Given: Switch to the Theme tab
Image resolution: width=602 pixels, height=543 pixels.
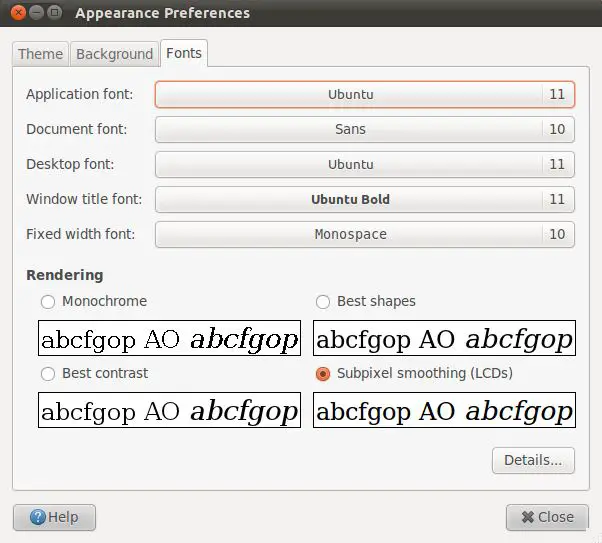Looking at the screenshot, I should tap(41, 54).
